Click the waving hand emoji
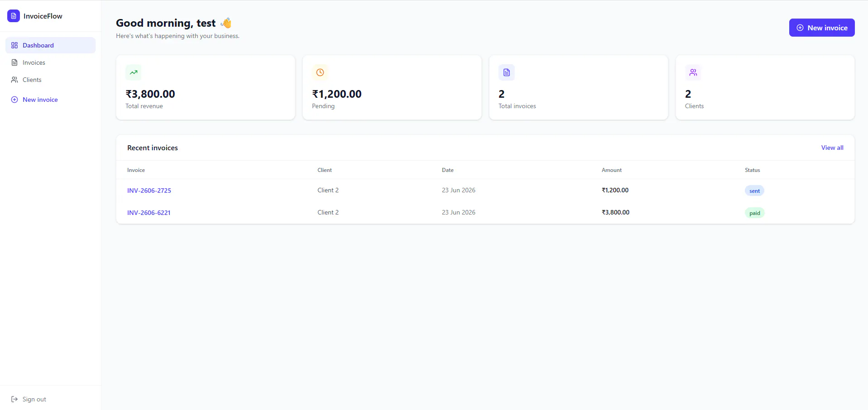Screen dimensions: 868x410 [x=226, y=23]
